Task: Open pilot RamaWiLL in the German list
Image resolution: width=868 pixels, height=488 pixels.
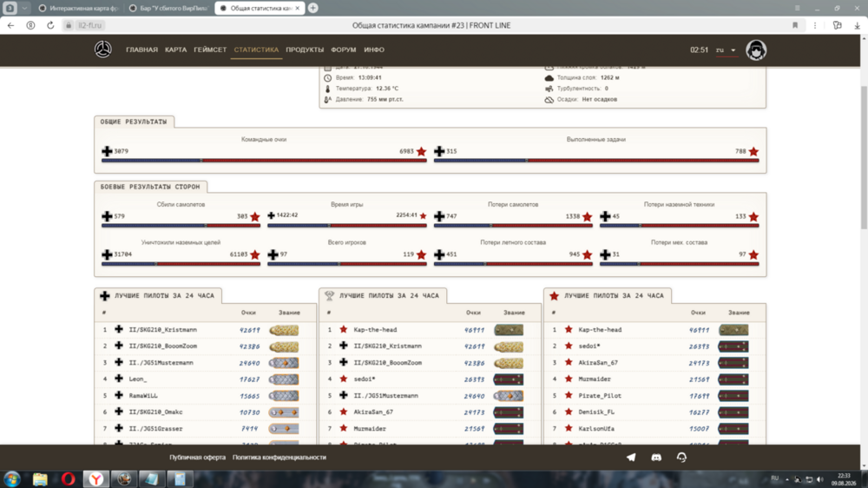Action: (x=143, y=395)
